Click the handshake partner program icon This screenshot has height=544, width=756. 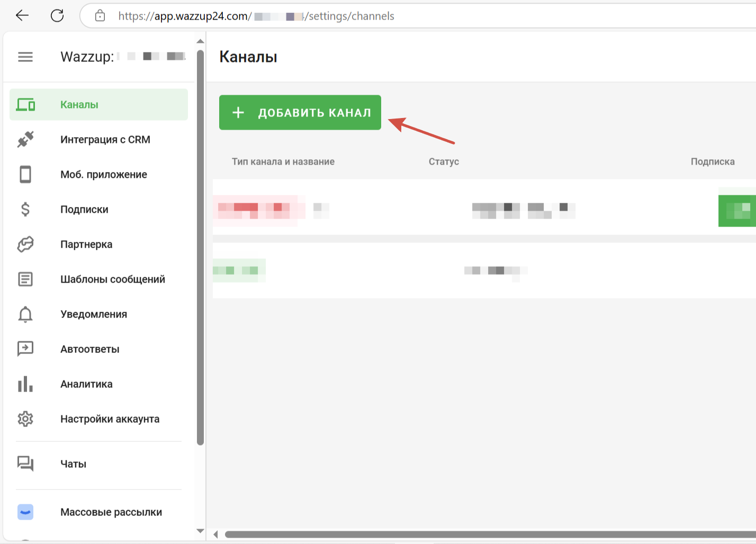25,244
